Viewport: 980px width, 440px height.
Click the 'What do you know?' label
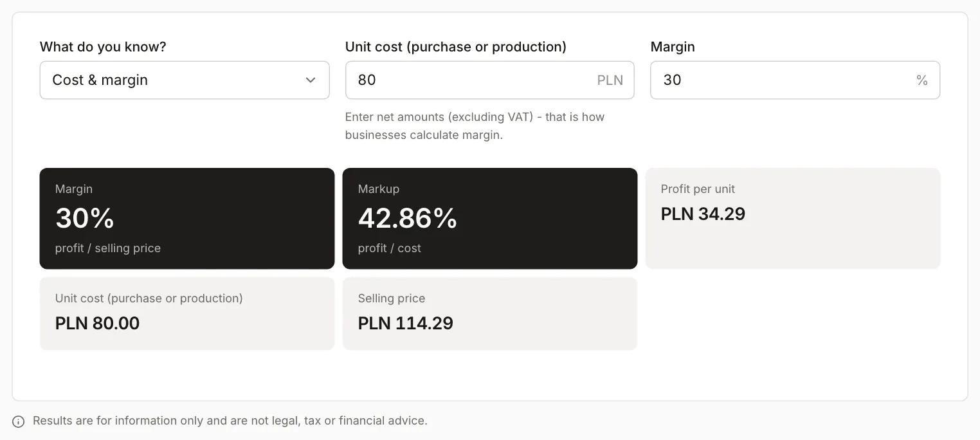tap(103, 47)
